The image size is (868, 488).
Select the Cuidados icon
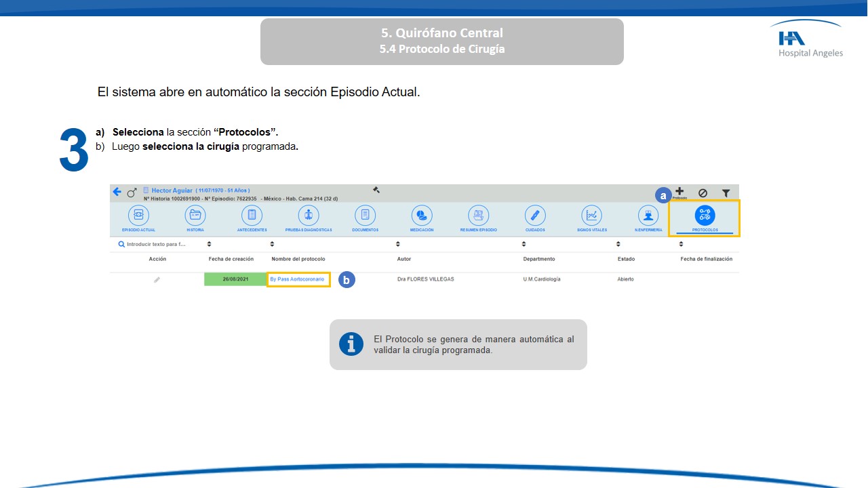[x=535, y=216]
